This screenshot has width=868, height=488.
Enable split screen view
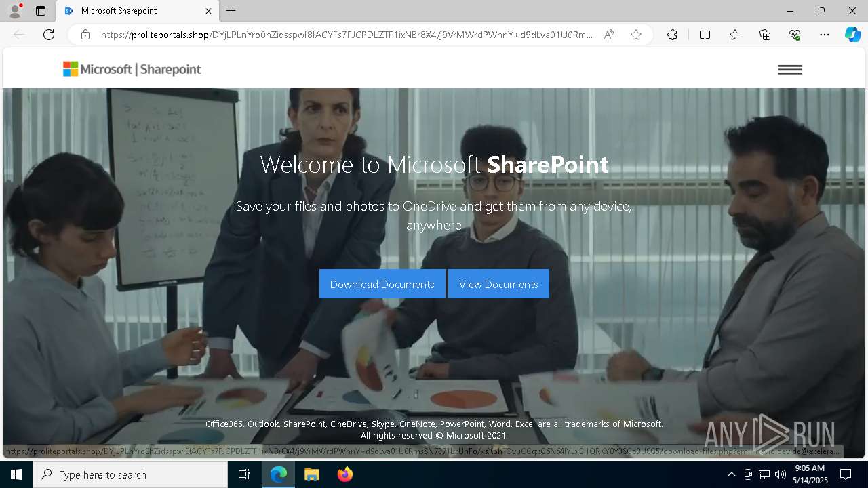(x=705, y=35)
